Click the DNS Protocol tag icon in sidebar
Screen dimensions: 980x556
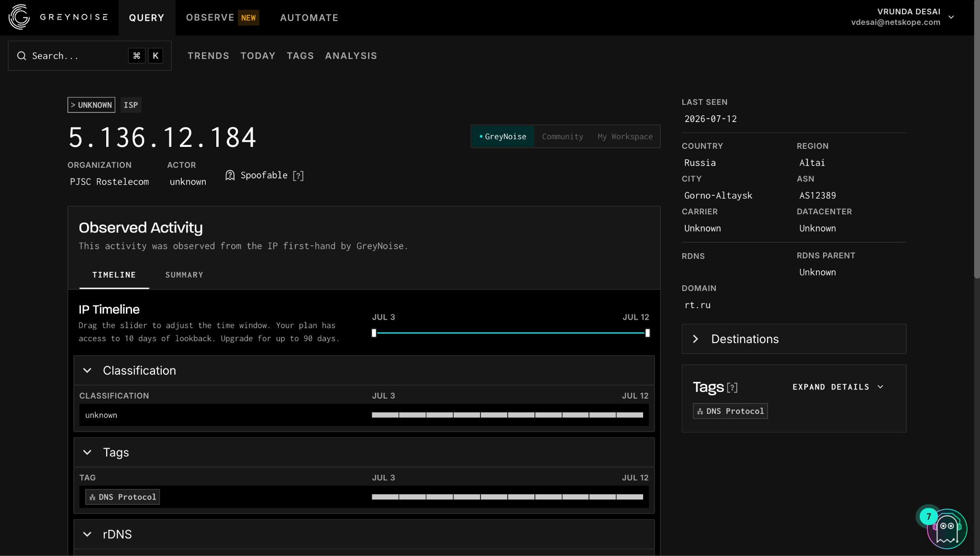[700, 411]
